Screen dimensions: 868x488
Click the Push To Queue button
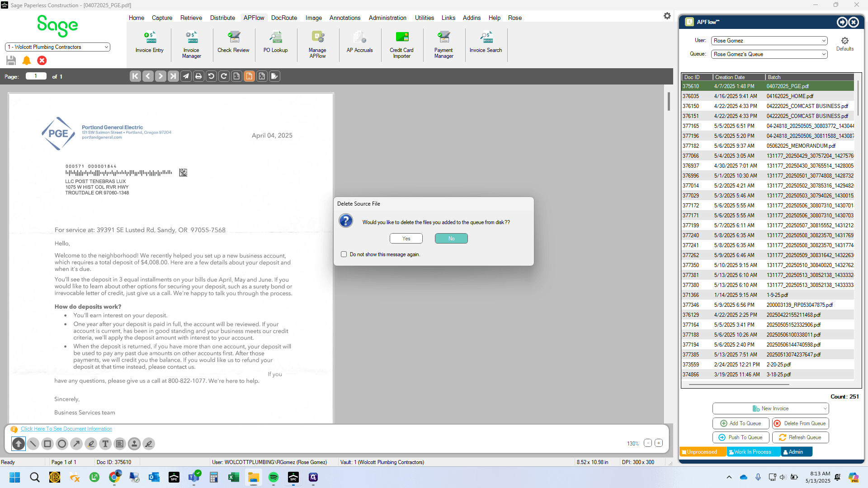[741, 437]
